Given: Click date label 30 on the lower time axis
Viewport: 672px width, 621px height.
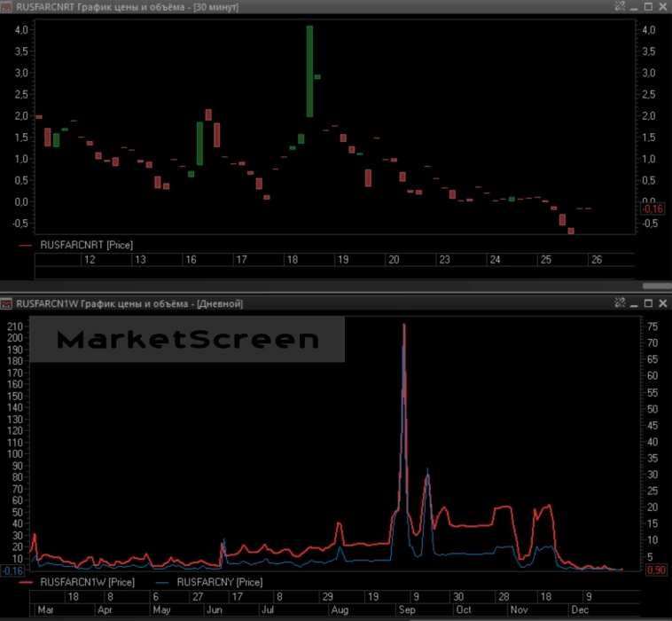Looking at the screenshot, I should (458, 597).
